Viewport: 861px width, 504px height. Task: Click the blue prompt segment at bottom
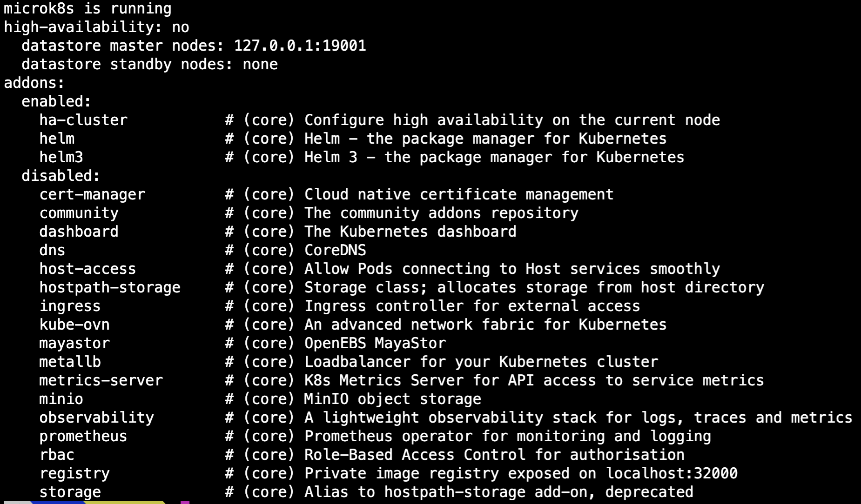[59, 503]
